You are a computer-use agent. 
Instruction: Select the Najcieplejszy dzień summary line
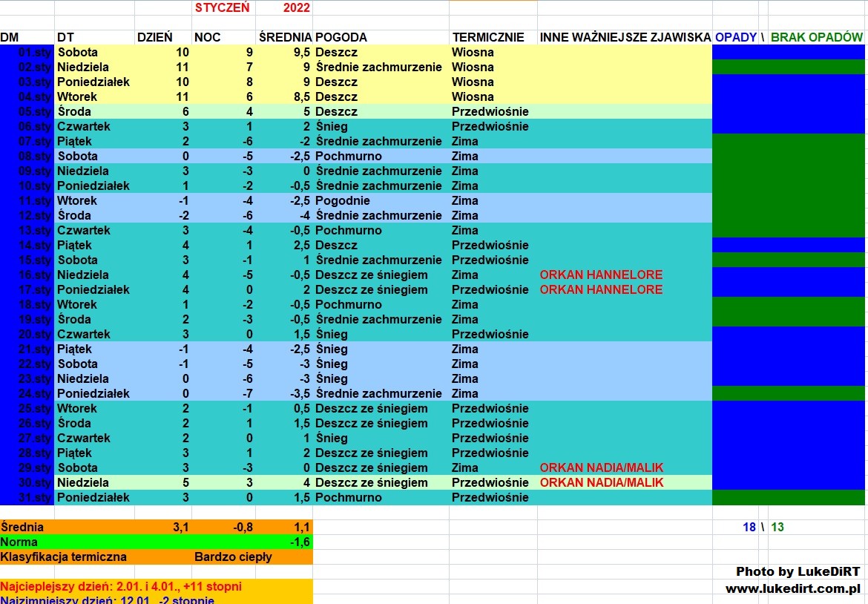click(x=121, y=586)
